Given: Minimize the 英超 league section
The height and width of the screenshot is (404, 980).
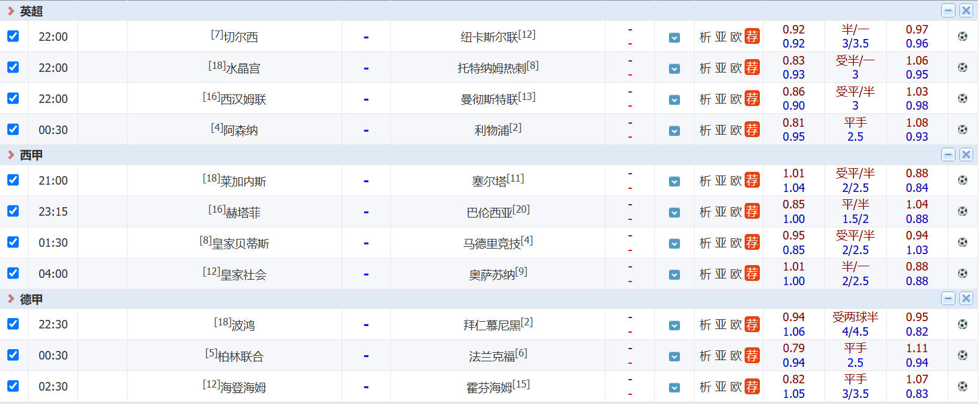Looking at the screenshot, I should click(948, 10).
